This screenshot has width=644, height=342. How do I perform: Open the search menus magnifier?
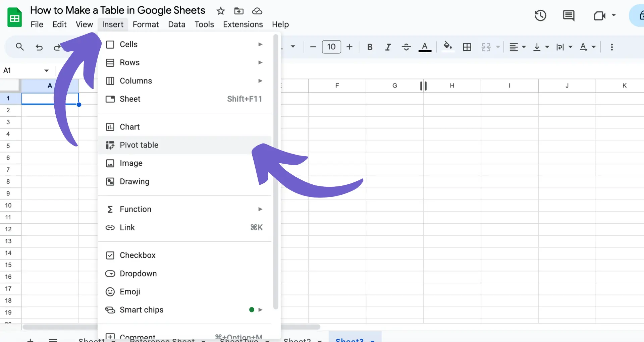point(20,47)
